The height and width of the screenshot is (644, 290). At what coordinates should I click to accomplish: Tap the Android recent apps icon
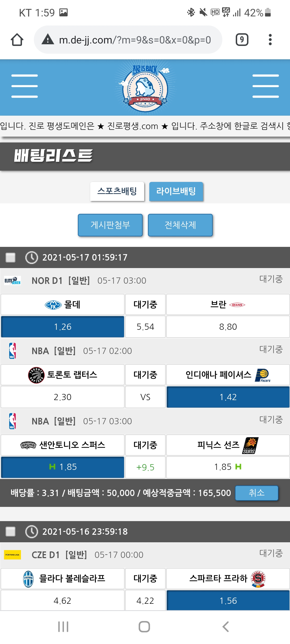(63, 627)
